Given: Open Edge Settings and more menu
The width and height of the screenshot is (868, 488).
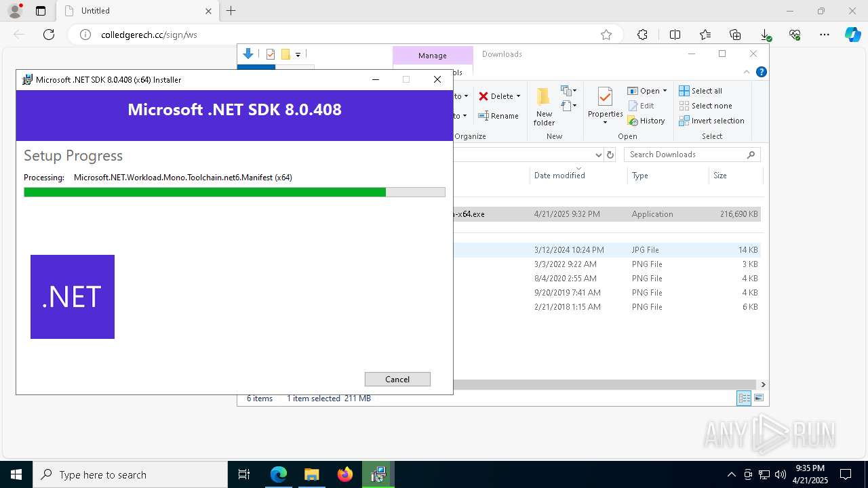Looking at the screenshot, I should [825, 35].
